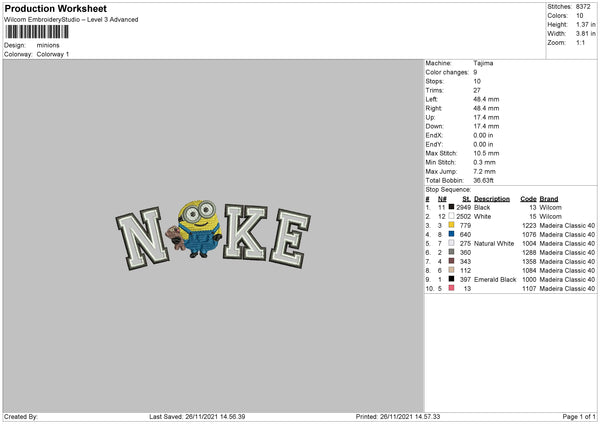Click the black color swatch in row 1
The width and height of the screenshot is (600, 424).
click(x=452, y=207)
